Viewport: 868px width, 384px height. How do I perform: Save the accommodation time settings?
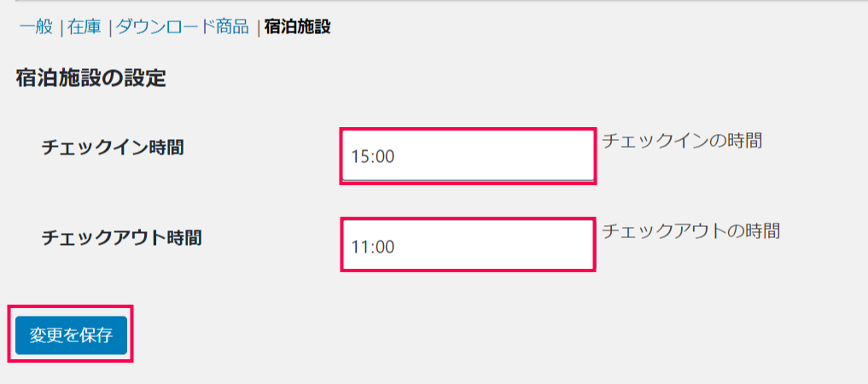[x=71, y=335]
